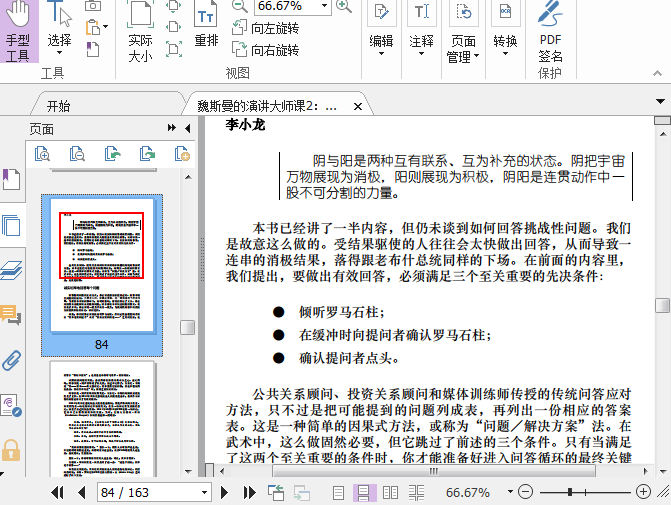Select the Hand tool (手型工具)
671x505 pixels.
point(18,31)
